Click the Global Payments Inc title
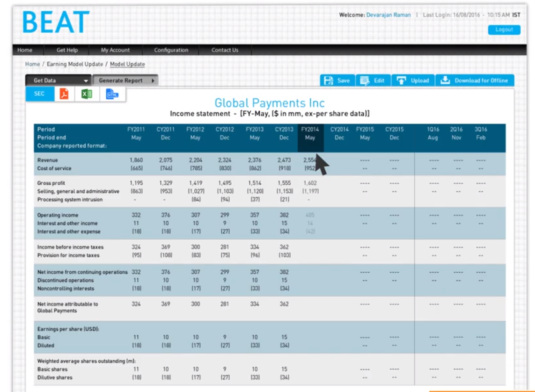This screenshot has height=392, width=535. 270,103
